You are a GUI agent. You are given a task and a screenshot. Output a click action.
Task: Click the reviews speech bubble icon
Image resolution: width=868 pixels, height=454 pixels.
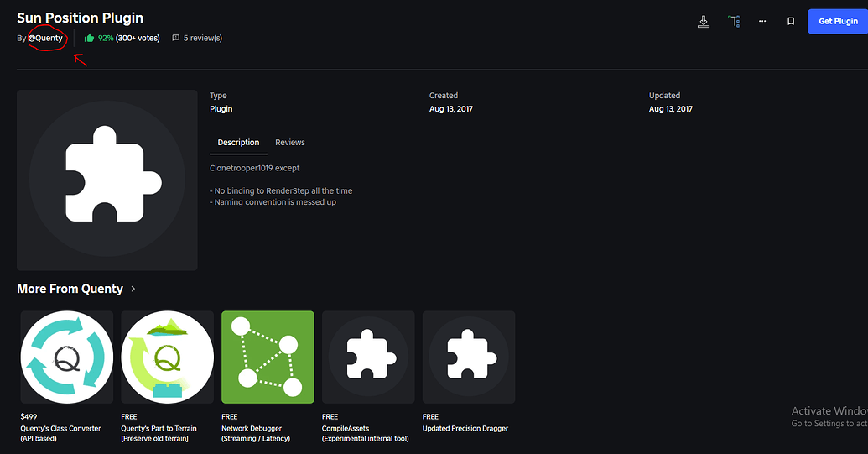tap(175, 39)
